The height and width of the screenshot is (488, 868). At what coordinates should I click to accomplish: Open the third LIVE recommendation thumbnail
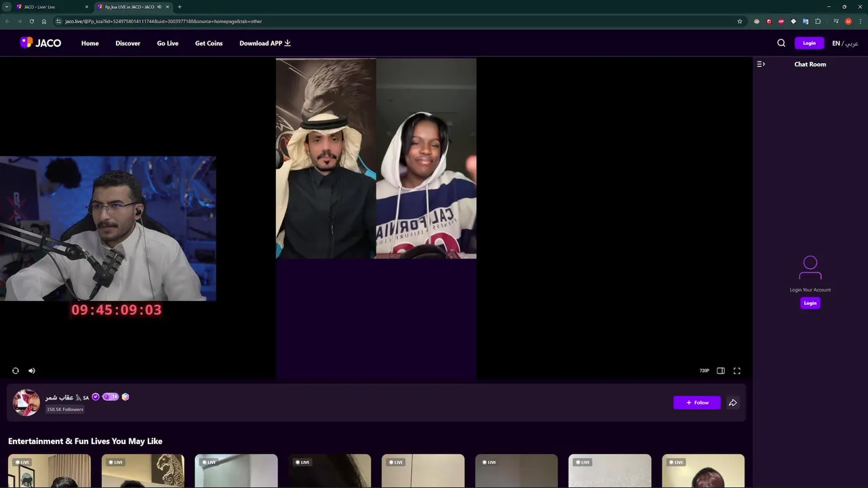point(236,471)
